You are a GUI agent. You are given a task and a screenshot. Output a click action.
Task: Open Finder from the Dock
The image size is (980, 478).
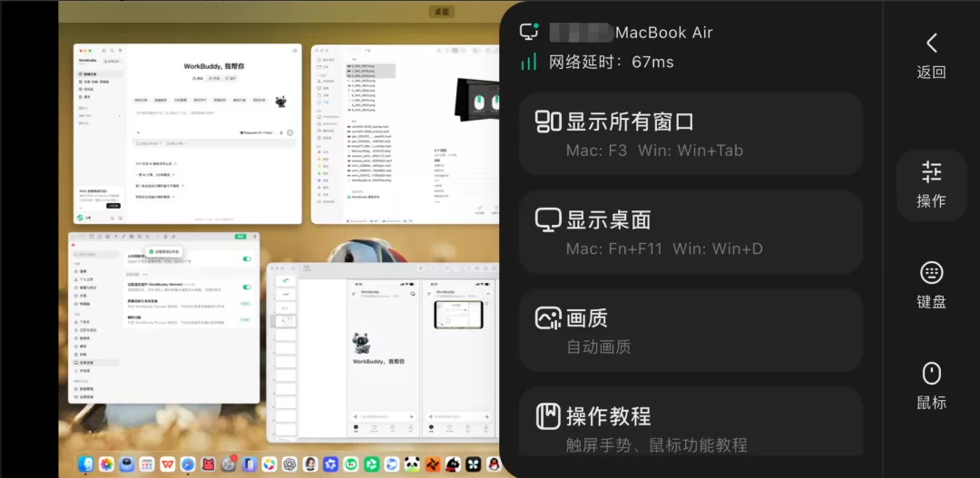pos(85,463)
